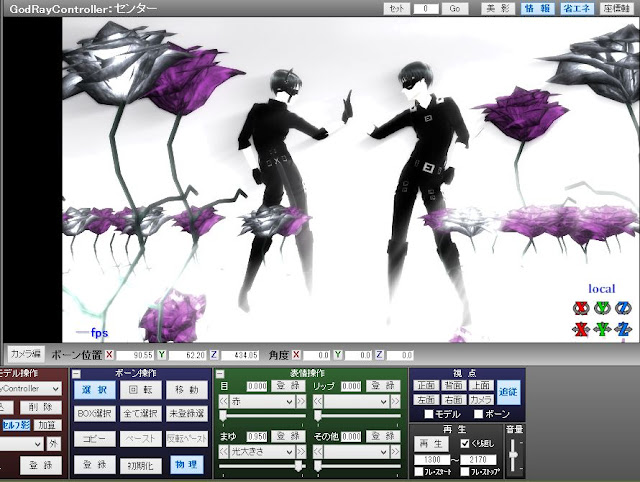Click the green Y rotation gizmo icon
The width and height of the screenshot is (640, 482).
602,308
